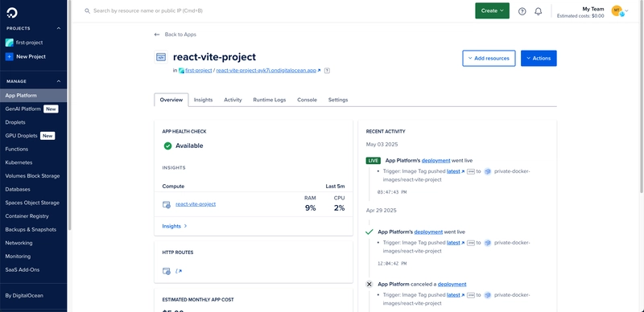644x312 pixels.
Task: Click the tag badge icon in Apr 29 live entry
Action: [x=471, y=243]
